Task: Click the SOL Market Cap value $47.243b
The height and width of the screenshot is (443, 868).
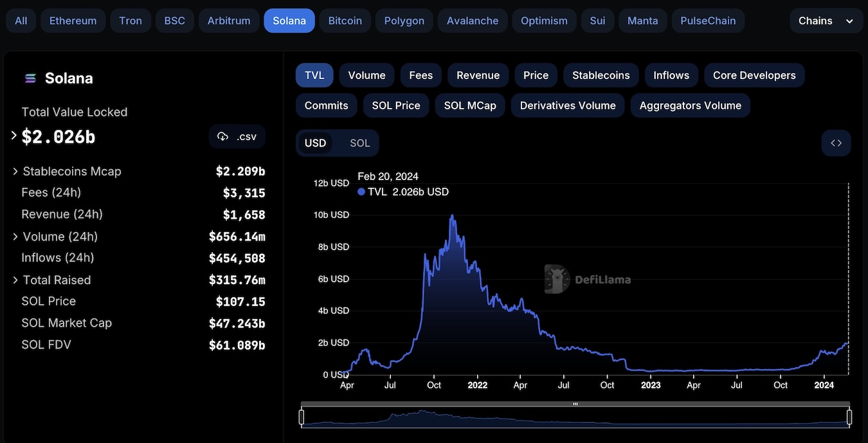Action: (x=237, y=323)
